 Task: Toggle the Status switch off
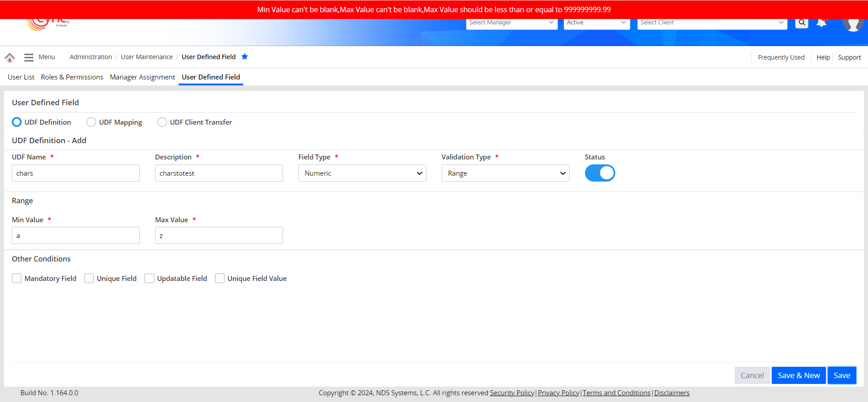tap(599, 173)
